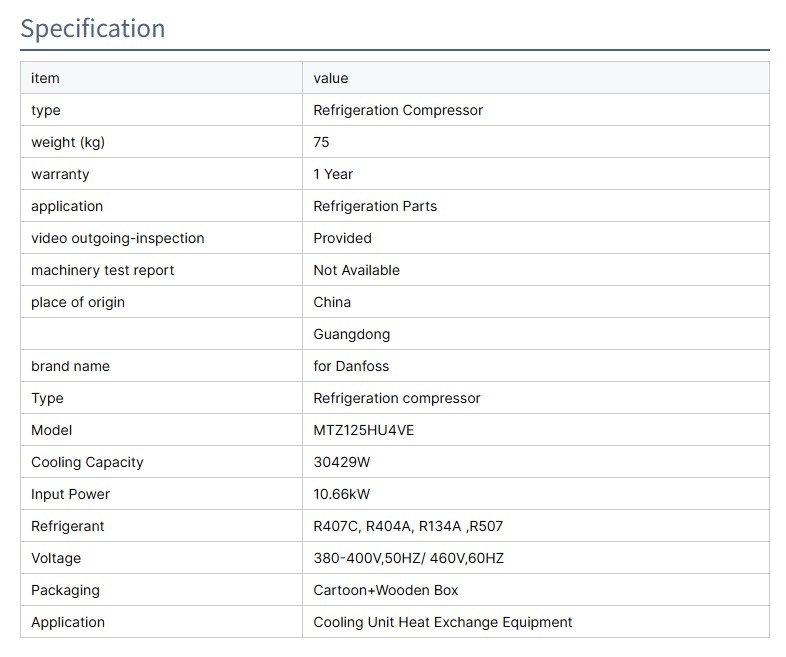
Task: Select the Guangdong cell
Action: click(351, 334)
